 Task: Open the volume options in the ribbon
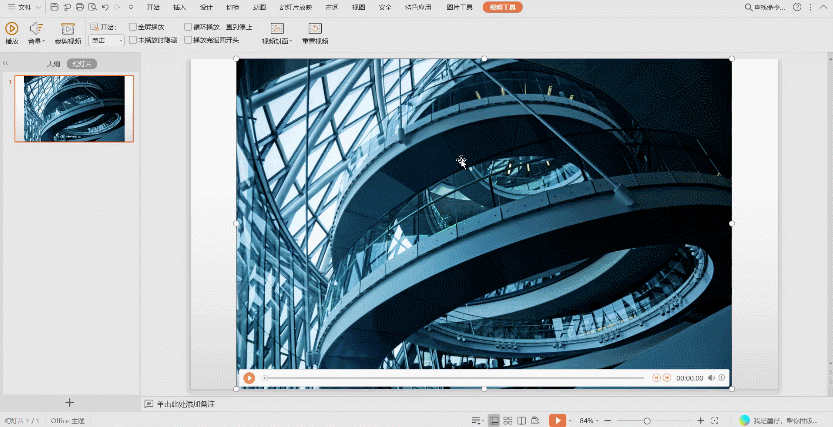[36, 30]
